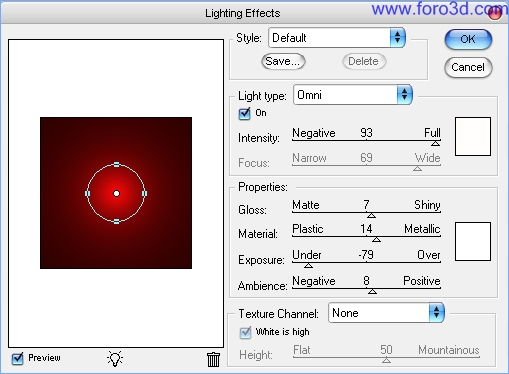Click the Ambience slider thumb
This screenshot has width=509, height=374.
[372, 291]
